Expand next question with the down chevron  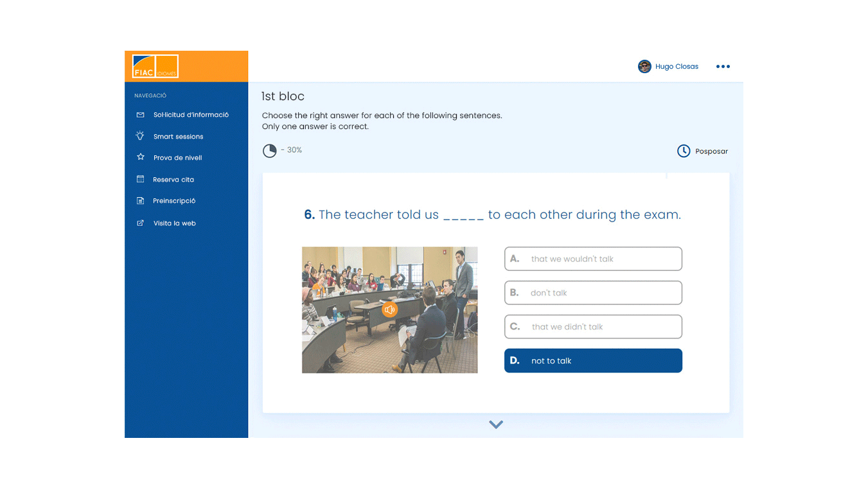click(x=495, y=424)
